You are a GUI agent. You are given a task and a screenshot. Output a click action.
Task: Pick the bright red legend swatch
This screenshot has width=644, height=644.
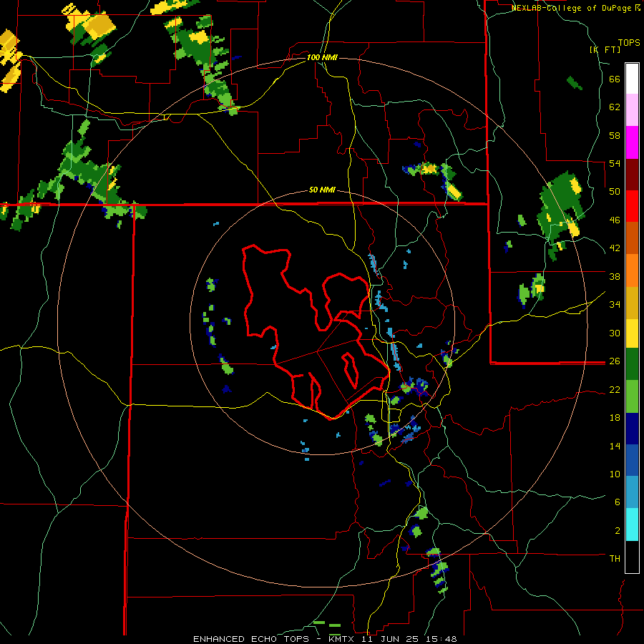[632, 206]
